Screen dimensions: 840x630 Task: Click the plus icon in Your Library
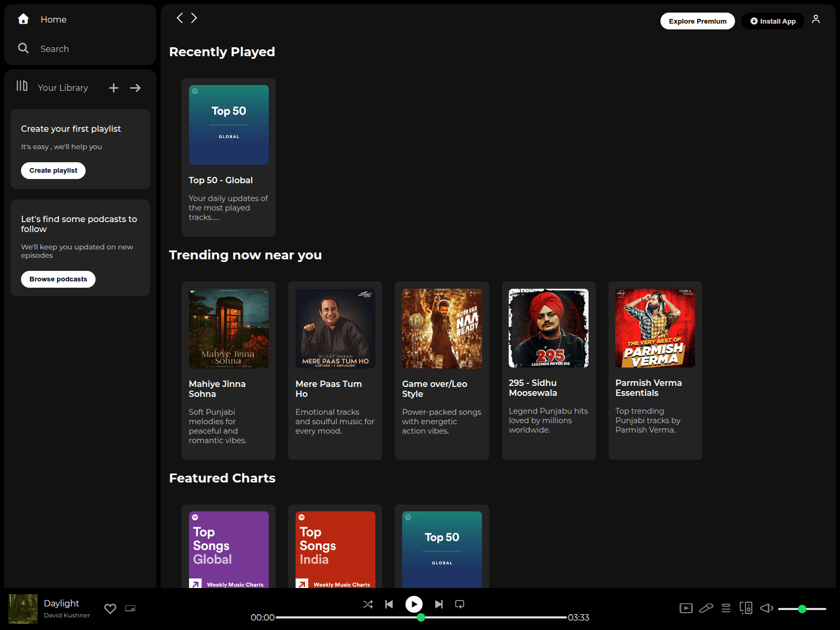[x=113, y=88]
